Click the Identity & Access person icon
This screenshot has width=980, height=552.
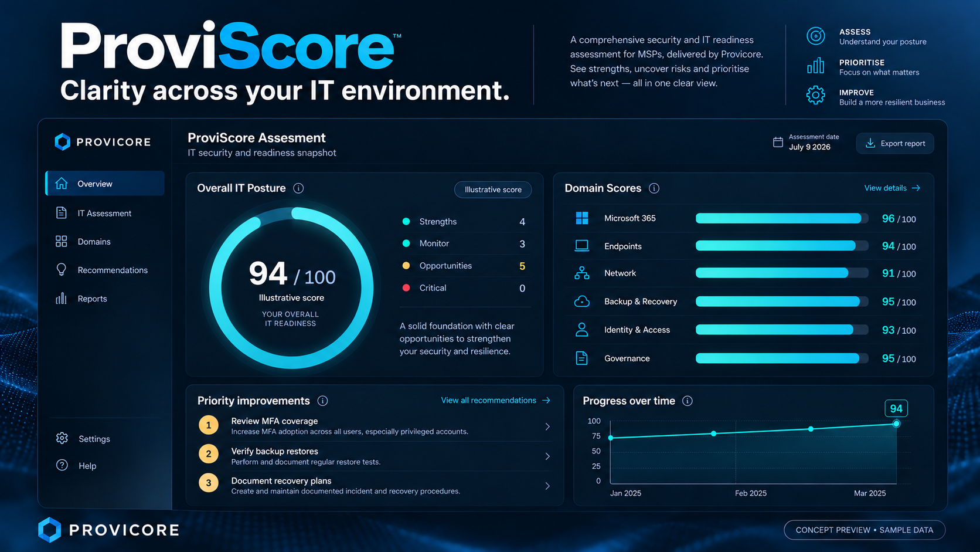(582, 330)
